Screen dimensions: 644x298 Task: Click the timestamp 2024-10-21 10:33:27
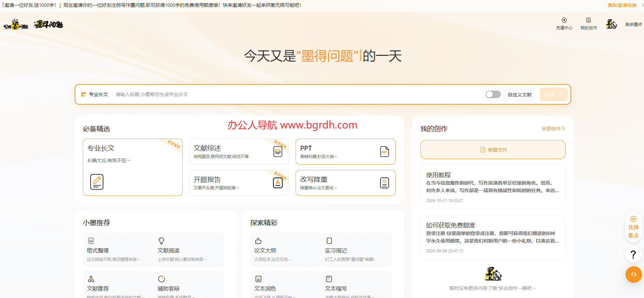click(445, 201)
